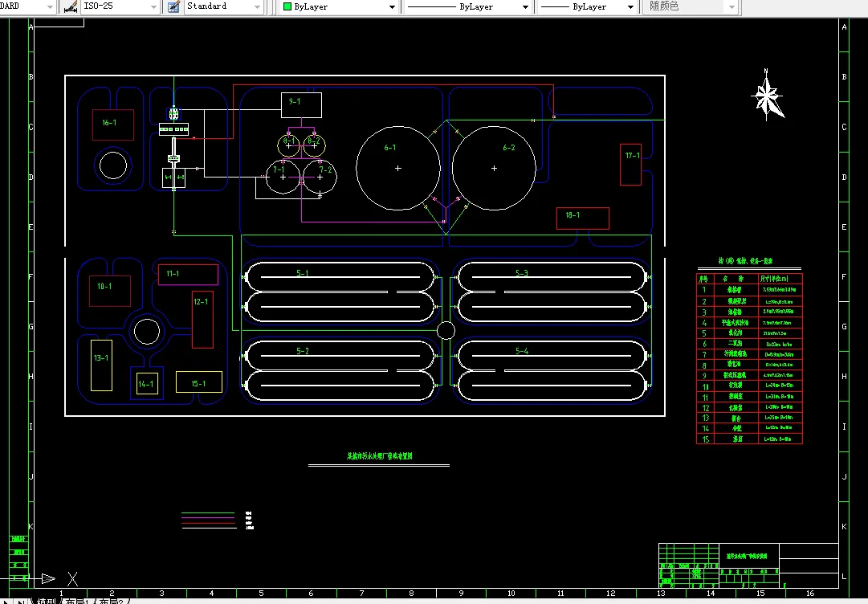Select the label 9-1 in the drawing

[295, 101]
